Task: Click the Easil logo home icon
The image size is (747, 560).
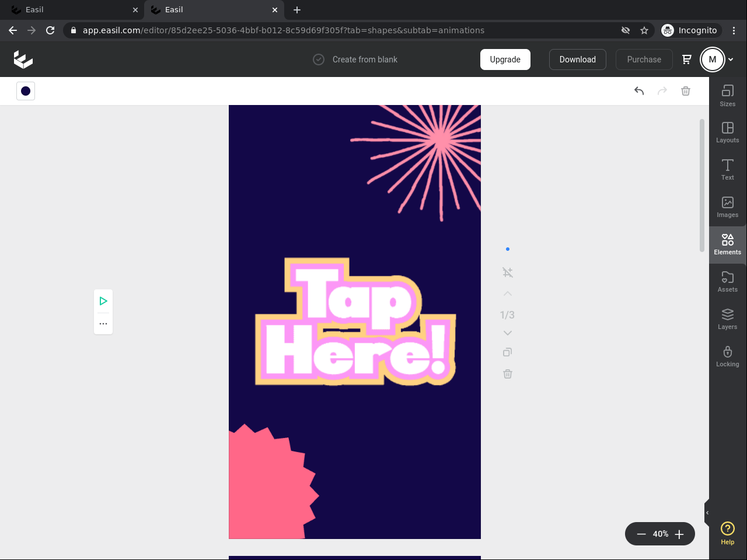Action: (x=23, y=59)
